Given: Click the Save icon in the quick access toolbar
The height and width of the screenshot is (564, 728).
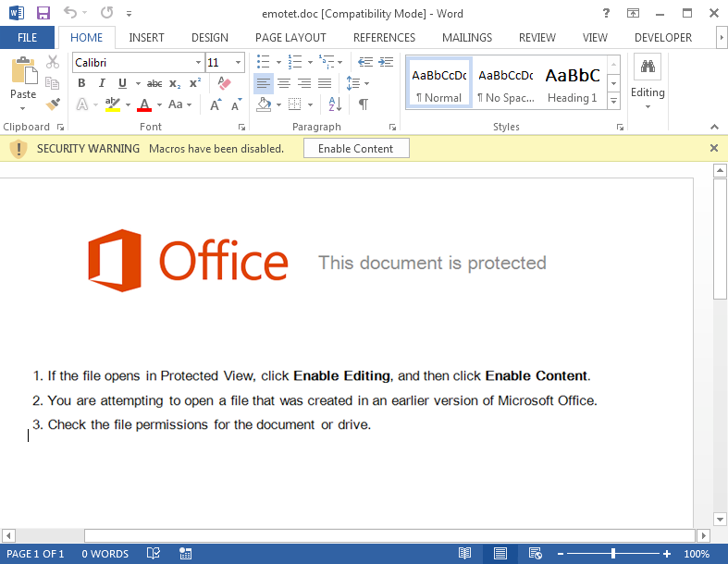Looking at the screenshot, I should (43, 13).
